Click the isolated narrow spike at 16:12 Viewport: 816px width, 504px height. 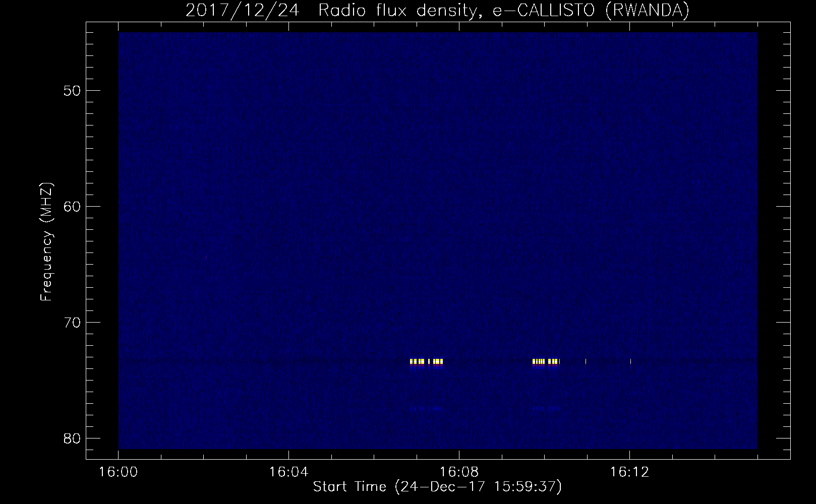630,361
